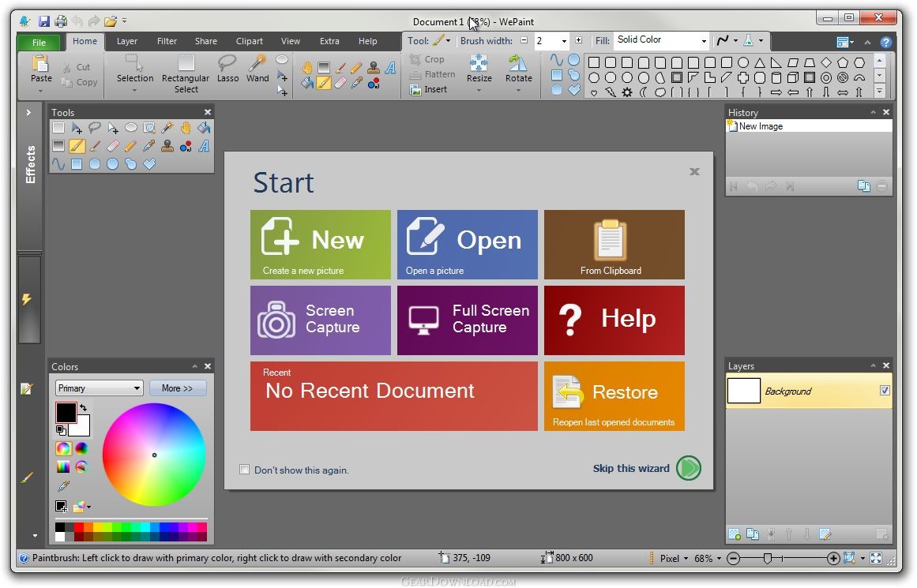This screenshot has height=588, width=917.
Task: Reset colors to black and white
Action: [60, 430]
